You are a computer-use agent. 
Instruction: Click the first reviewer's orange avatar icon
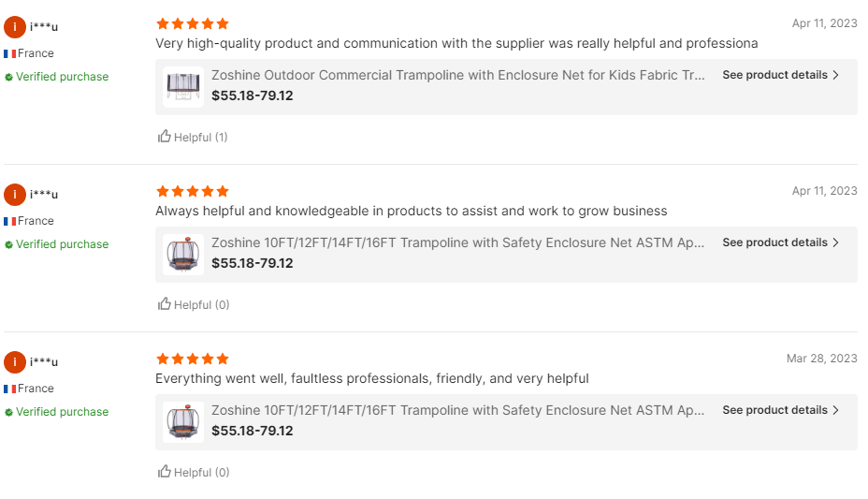coord(15,27)
